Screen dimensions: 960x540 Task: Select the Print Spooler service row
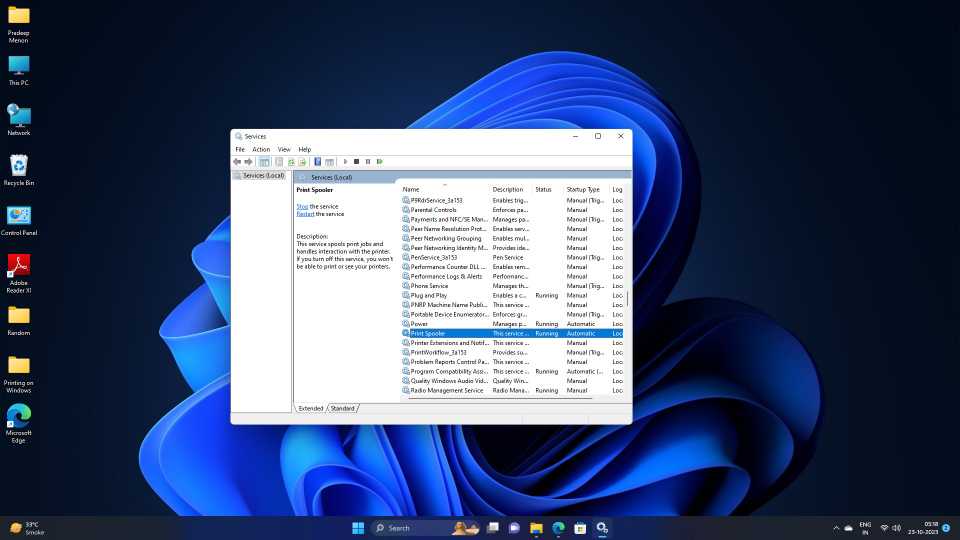(512, 334)
